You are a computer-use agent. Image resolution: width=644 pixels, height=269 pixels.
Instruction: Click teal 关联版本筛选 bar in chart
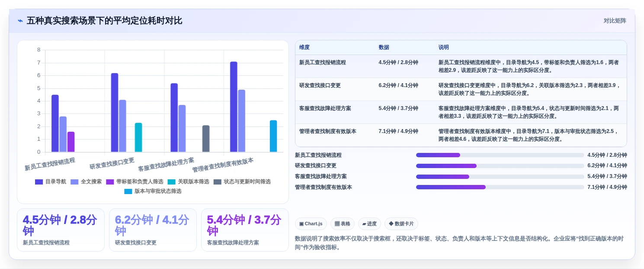[138, 137]
